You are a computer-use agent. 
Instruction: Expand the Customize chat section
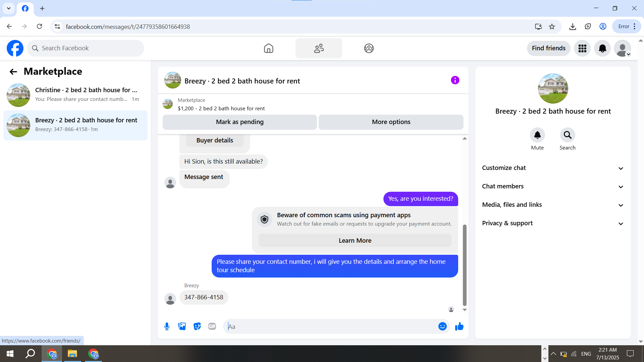pyautogui.click(x=553, y=168)
